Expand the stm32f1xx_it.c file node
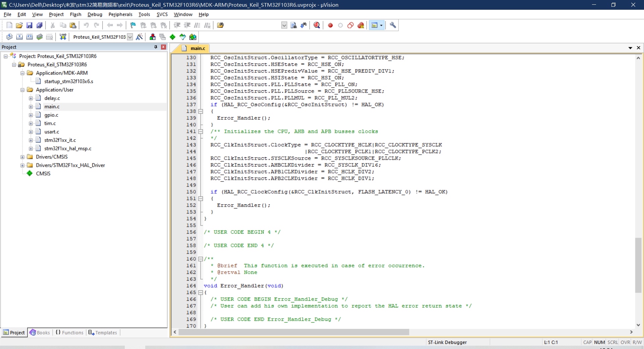This screenshot has width=644, height=349. (x=31, y=140)
